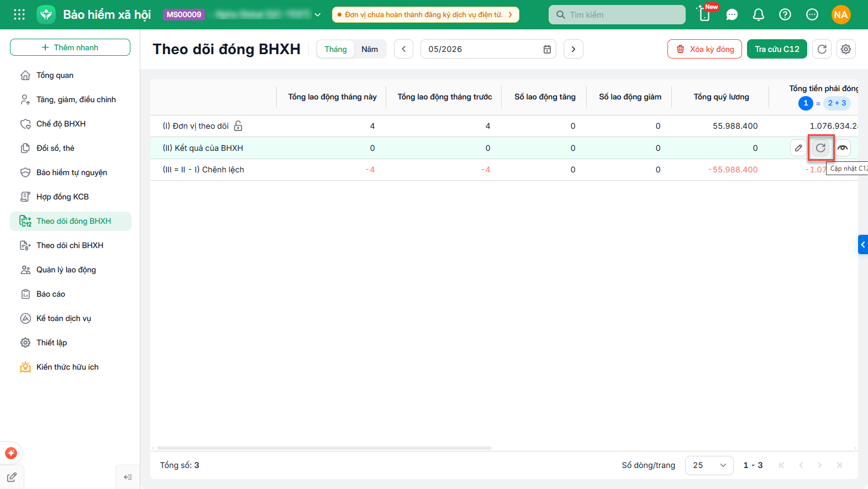Click the 1 - 3 page range indicator
This screenshot has height=489, width=868.
753,465
